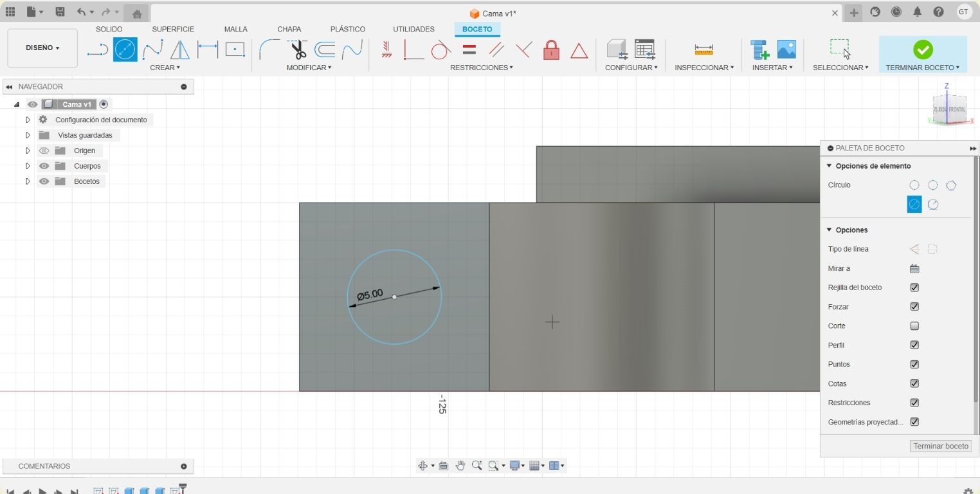980x494 pixels.
Task: Switch to the MALLA tab
Action: click(235, 29)
